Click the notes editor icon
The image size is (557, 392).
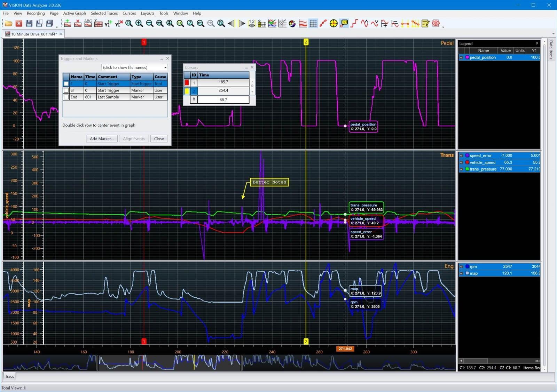click(x=426, y=23)
